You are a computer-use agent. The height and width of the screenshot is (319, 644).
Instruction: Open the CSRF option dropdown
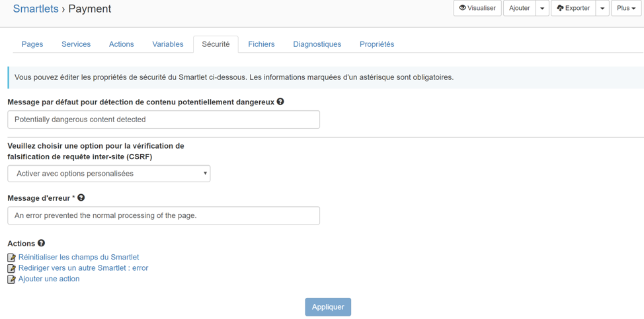(109, 174)
